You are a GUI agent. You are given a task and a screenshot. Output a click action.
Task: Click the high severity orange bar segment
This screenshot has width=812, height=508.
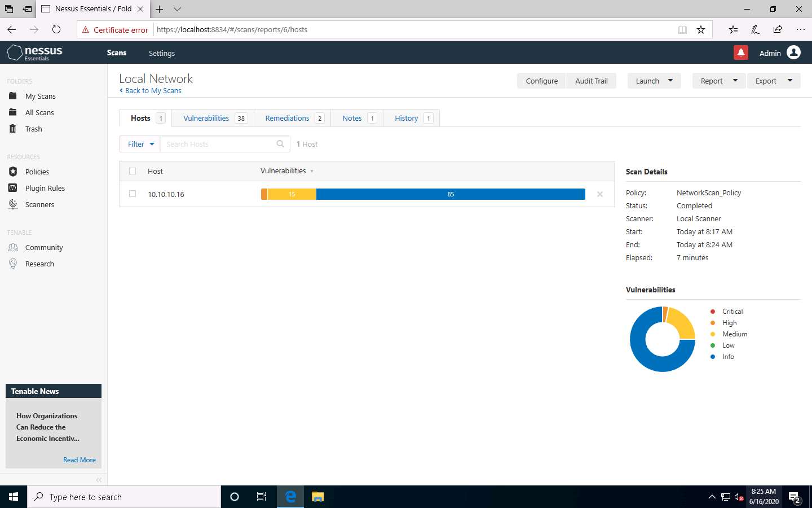[264, 194]
